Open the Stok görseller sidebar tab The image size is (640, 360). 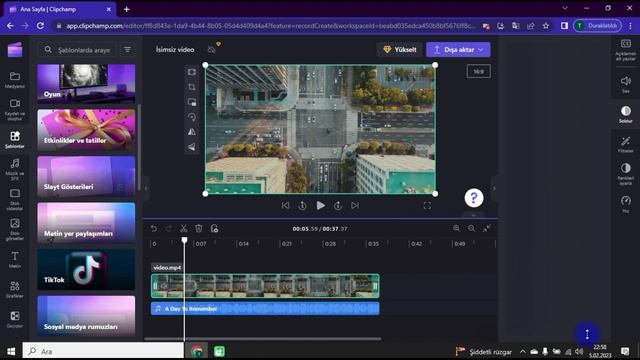point(15,229)
